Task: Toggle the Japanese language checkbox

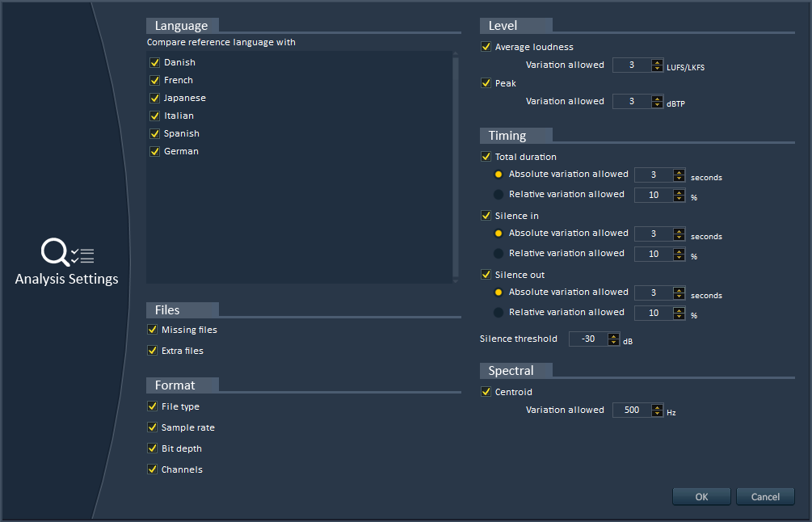Action: (154, 98)
